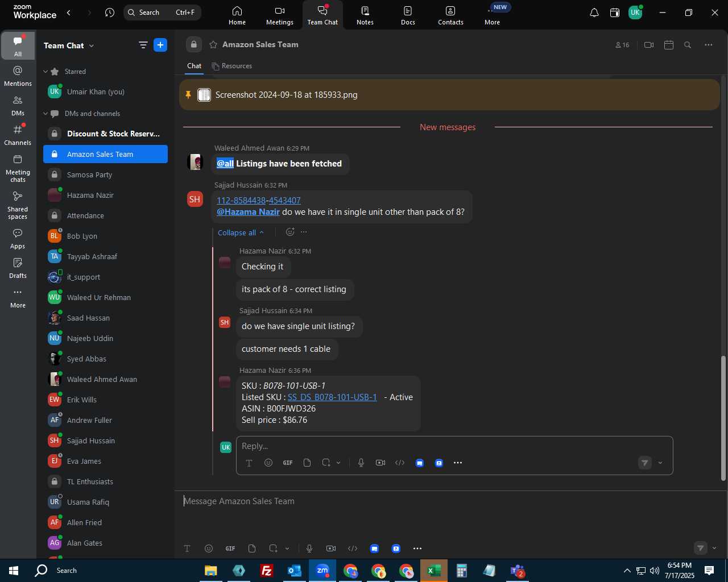Open the it_support chat

click(105, 277)
